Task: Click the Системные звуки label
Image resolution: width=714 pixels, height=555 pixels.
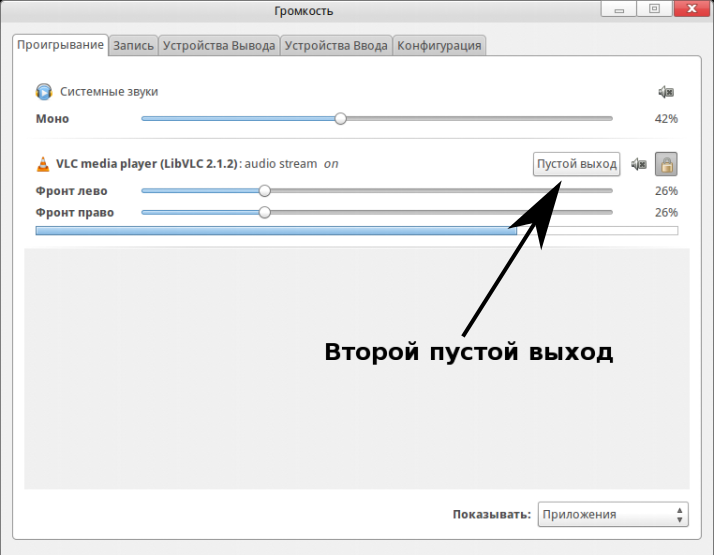Action: pos(109,92)
